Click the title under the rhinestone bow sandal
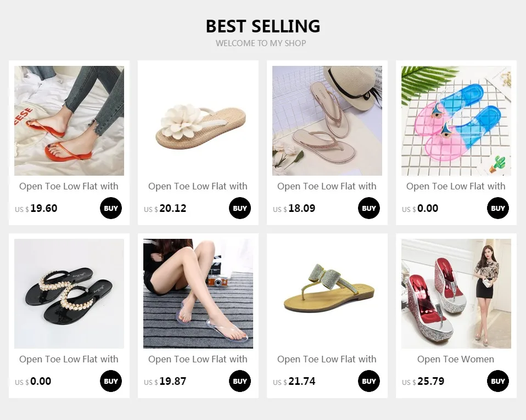526x420 pixels. 327,359
